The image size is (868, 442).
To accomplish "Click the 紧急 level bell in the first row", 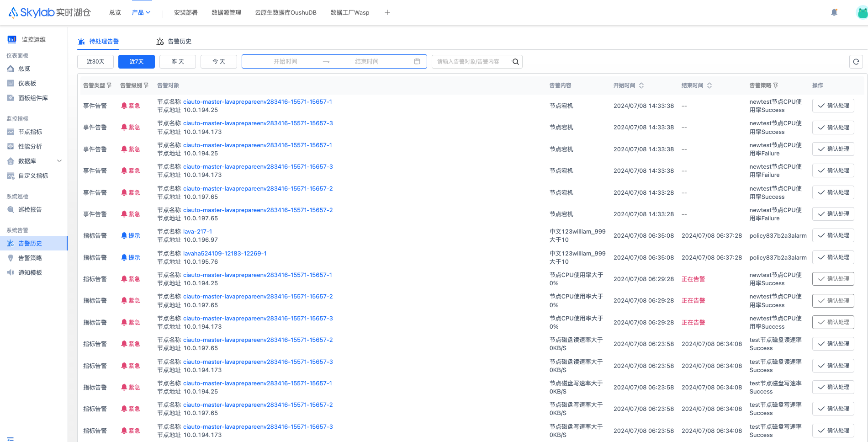I will click(x=124, y=106).
